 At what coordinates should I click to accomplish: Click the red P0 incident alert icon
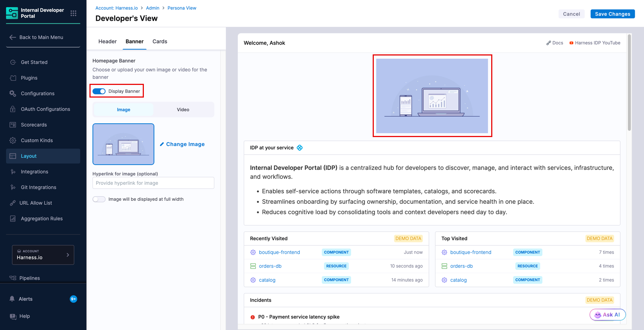[x=253, y=317]
